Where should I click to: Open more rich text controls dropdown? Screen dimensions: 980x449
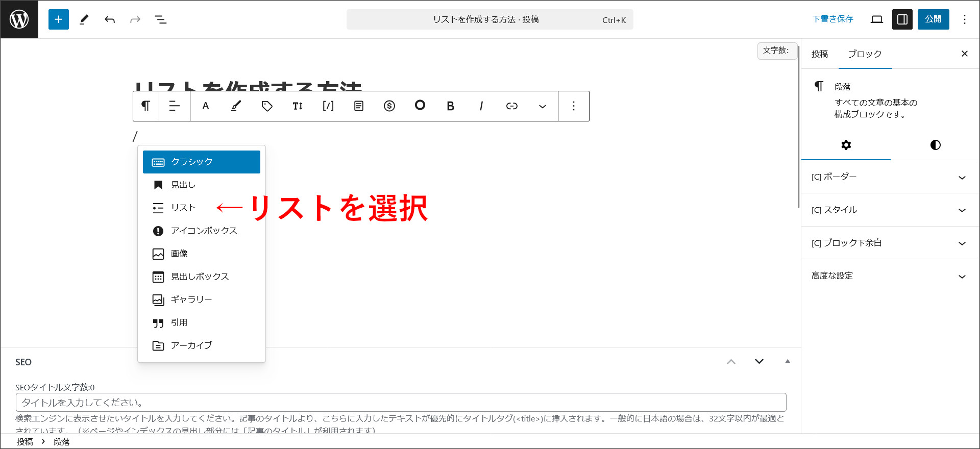tap(543, 106)
